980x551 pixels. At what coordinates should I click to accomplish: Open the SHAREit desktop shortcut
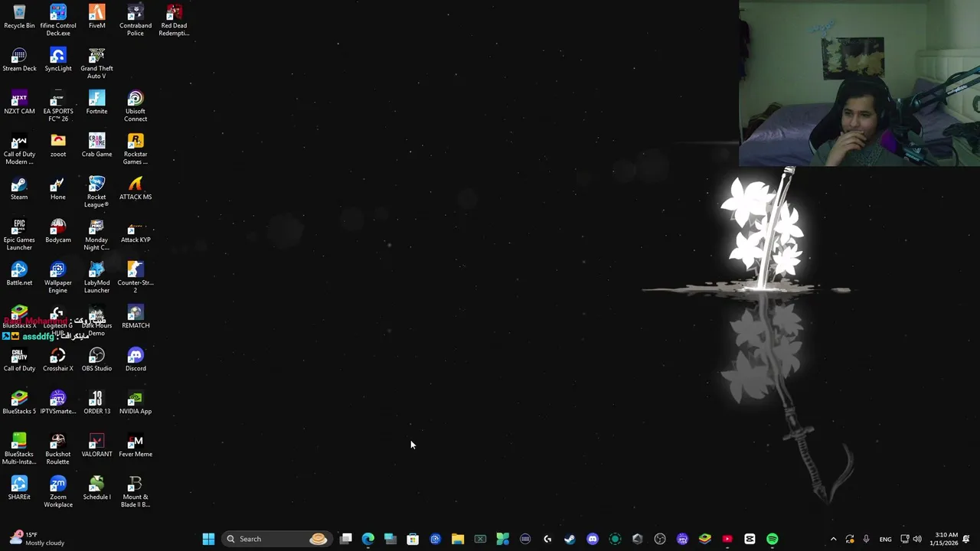(x=19, y=488)
